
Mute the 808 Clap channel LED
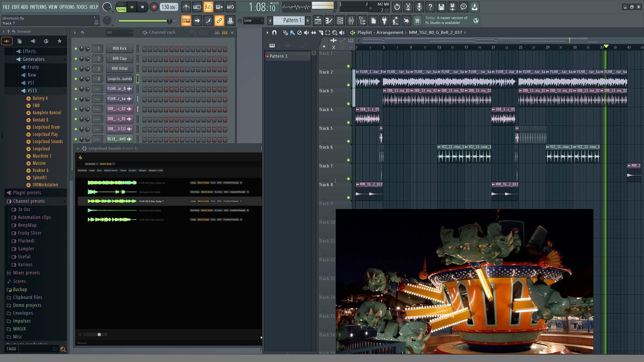tap(76, 59)
